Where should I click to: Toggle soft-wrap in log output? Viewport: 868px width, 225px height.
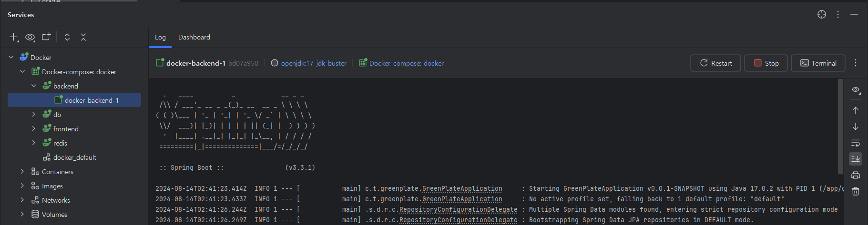pyautogui.click(x=856, y=143)
